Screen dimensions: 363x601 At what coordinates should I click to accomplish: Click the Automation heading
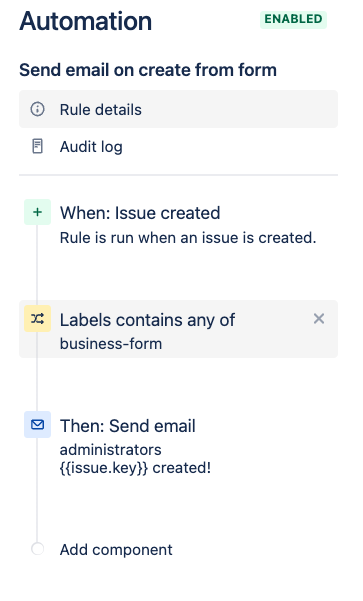(x=85, y=21)
